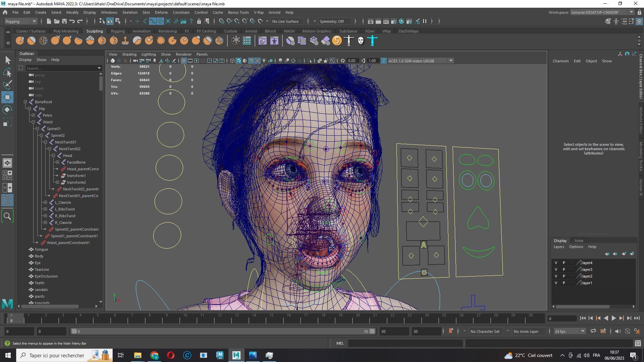Click the MEL command input field
The width and height of the screenshot is (644, 362).
click(405, 343)
